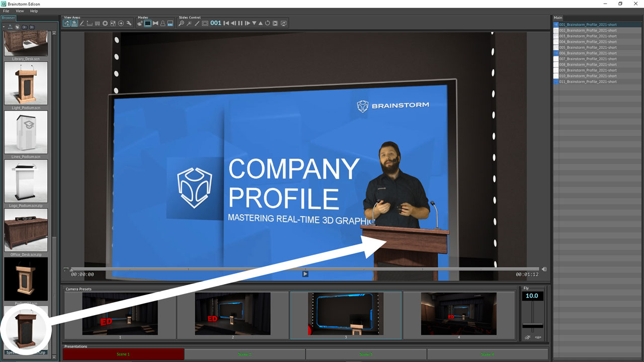Open the Help menu
The width and height of the screenshot is (644, 362).
pyautogui.click(x=34, y=11)
